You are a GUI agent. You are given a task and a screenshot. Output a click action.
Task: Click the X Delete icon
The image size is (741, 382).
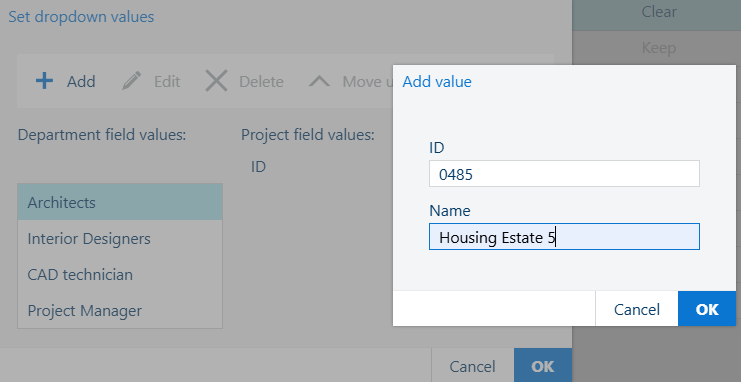(216, 81)
